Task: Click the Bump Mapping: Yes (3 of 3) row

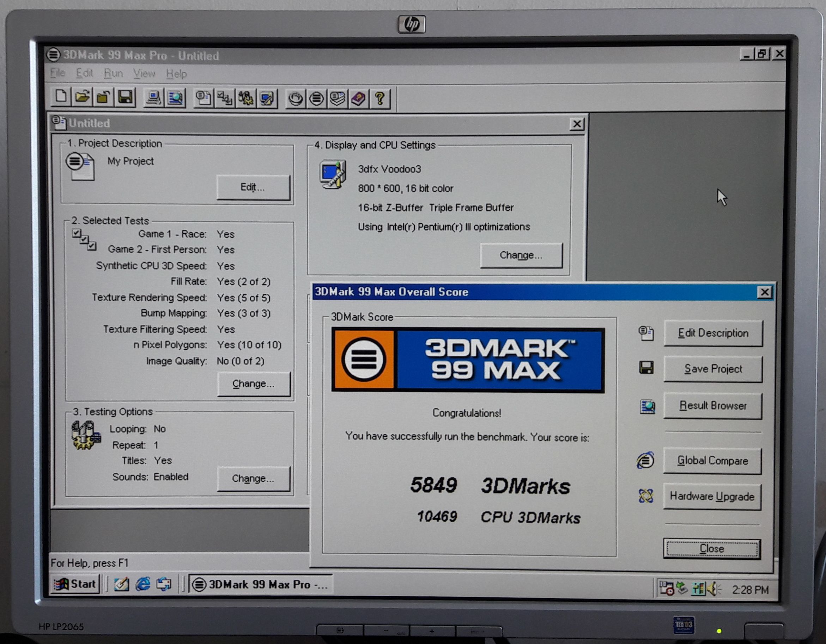Action: (206, 313)
